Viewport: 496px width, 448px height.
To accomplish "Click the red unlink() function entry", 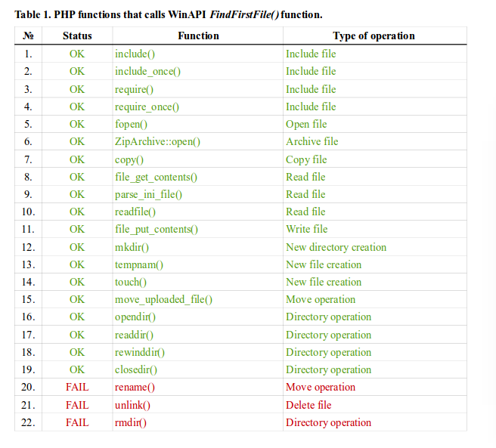I will point(132,405).
